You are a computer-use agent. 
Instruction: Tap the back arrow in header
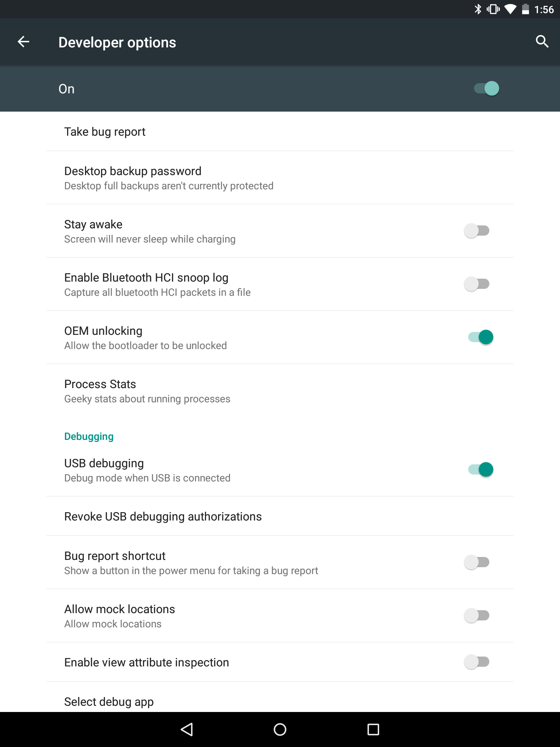[23, 42]
